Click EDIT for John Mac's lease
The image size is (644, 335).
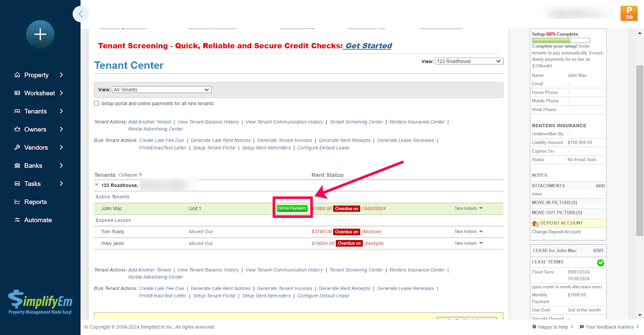tap(598, 250)
